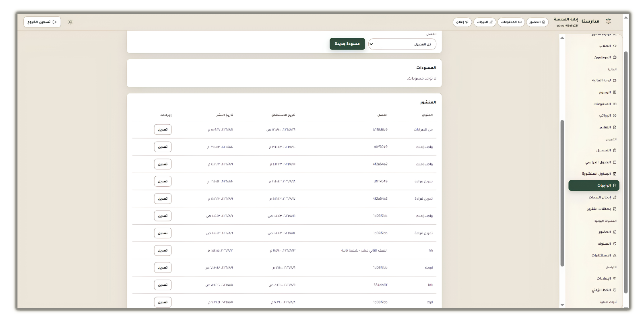Open التقارير reports icon in sidebar

tap(615, 127)
